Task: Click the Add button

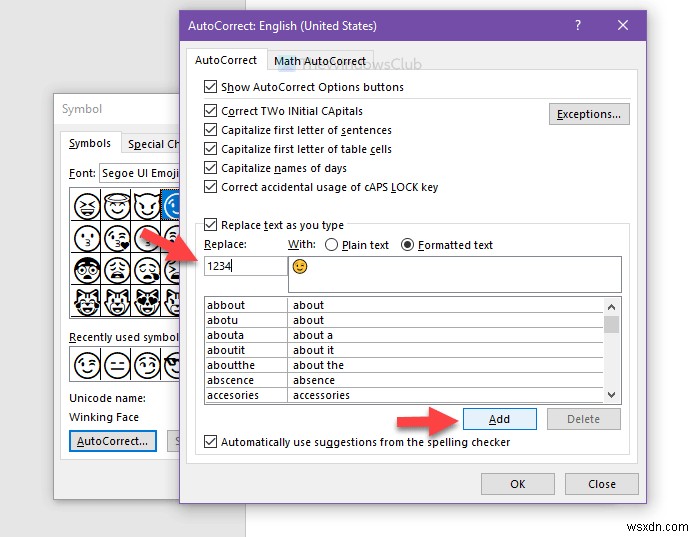Action: point(500,419)
